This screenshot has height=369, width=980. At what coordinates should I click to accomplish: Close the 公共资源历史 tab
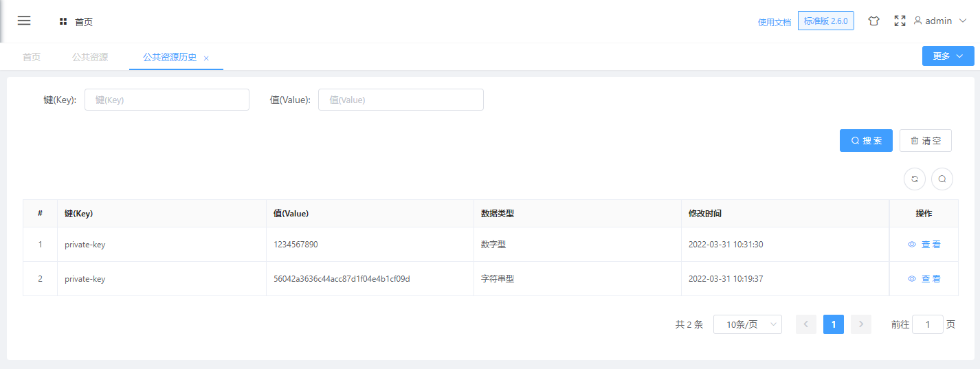206,58
